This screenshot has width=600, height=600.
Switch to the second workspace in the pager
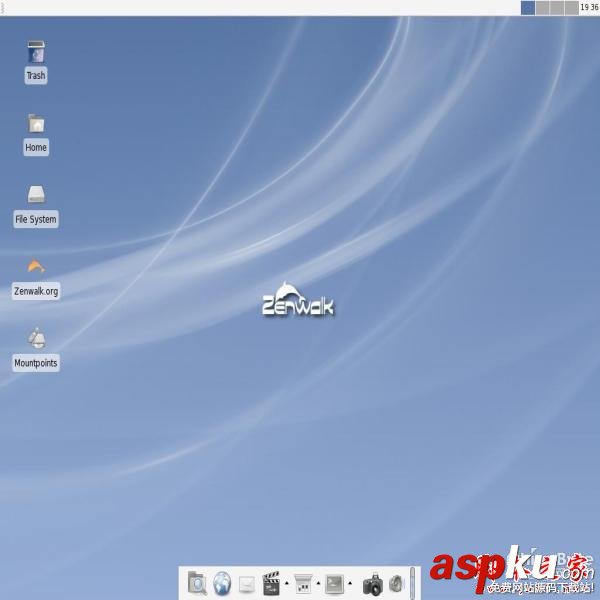(542, 8)
